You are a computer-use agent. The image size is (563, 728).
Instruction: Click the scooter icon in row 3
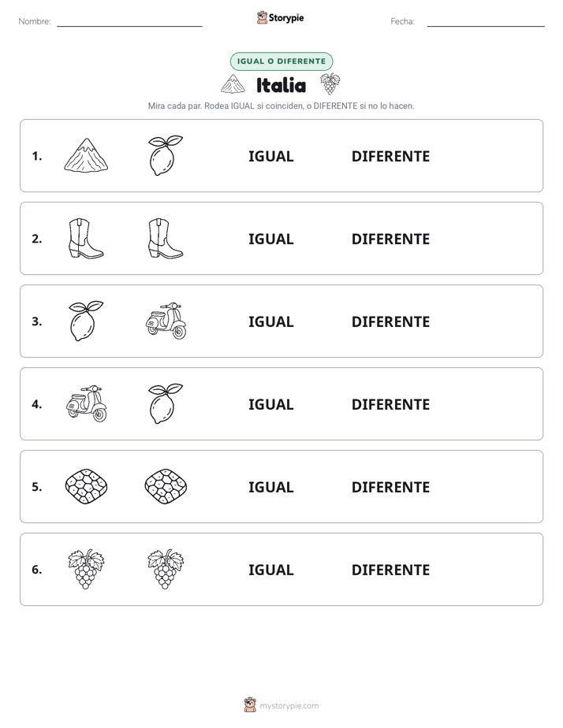pos(166,321)
